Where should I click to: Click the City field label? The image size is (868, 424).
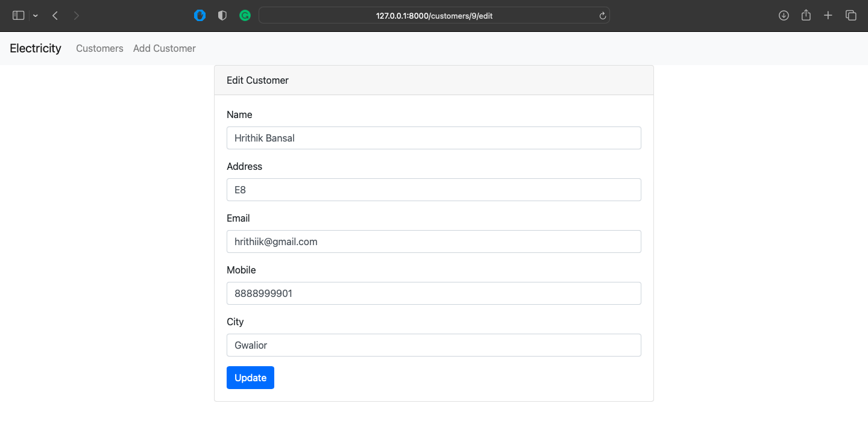(x=235, y=322)
